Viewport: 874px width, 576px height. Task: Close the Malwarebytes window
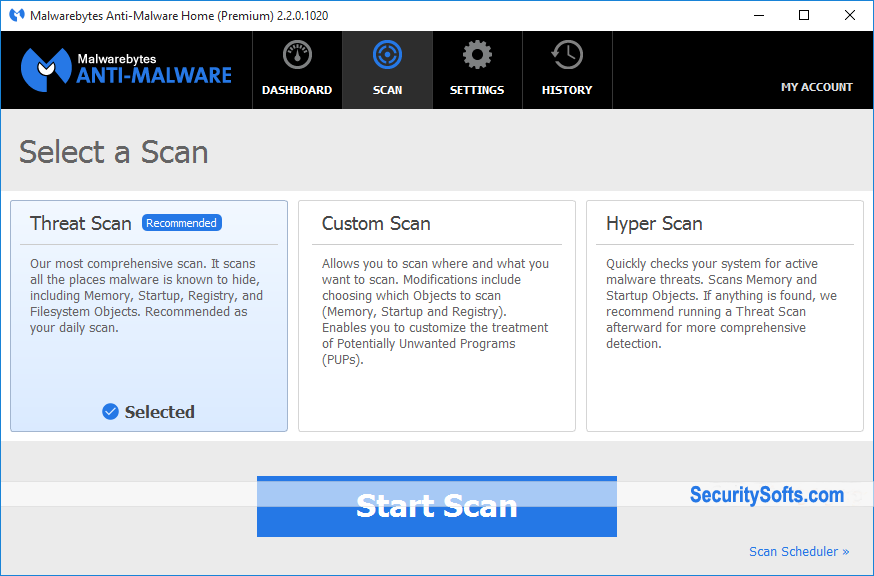(849, 16)
